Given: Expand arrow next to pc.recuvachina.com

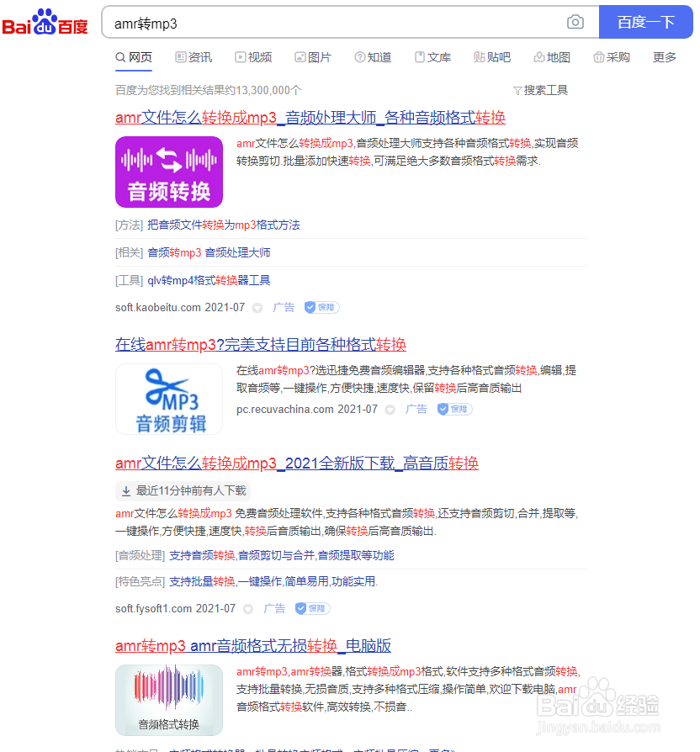Looking at the screenshot, I should coord(390,410).
